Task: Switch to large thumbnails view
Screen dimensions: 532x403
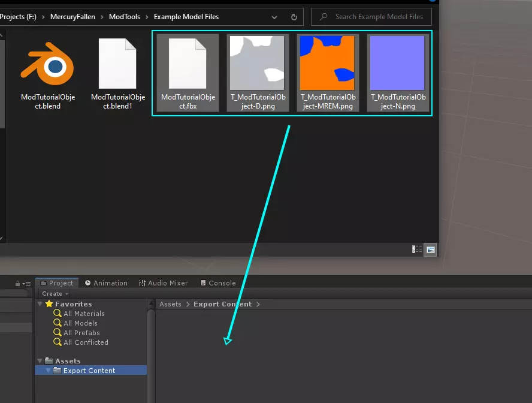Action: [430, 249]
